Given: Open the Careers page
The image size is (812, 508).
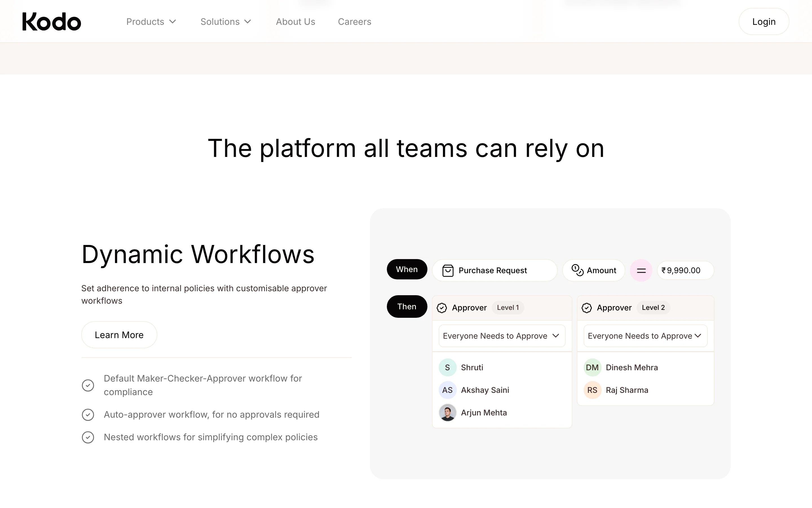Looking at the screenshot, I should [x=354, y=22].
